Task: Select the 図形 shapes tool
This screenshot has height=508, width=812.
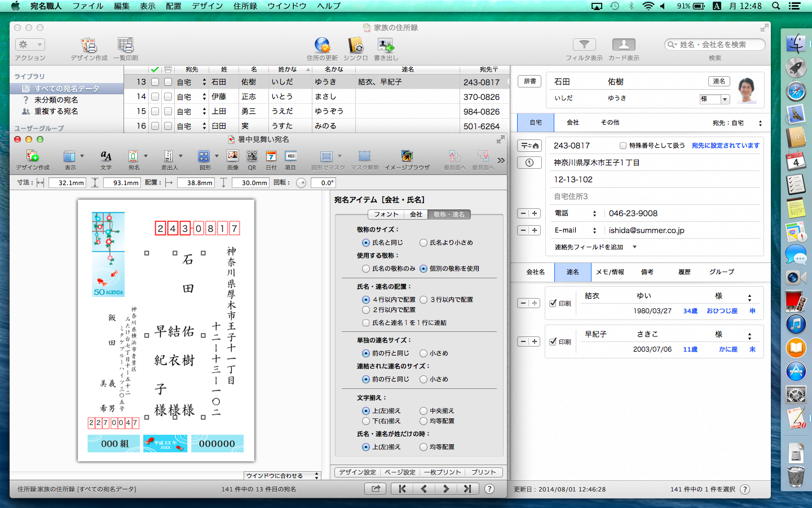Action: [204, 156]
